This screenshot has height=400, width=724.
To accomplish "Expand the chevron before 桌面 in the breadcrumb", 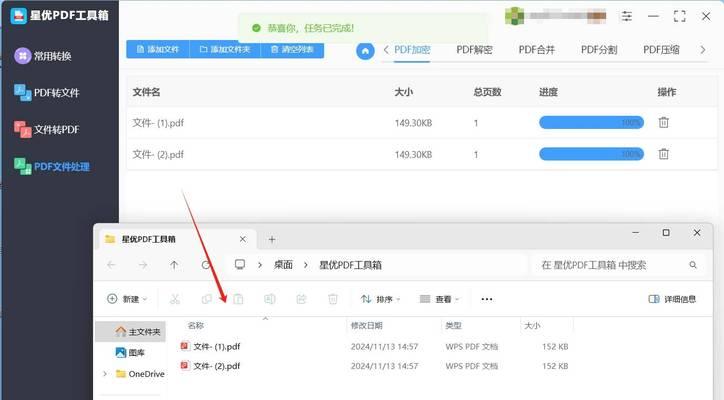I will point(260,265).
